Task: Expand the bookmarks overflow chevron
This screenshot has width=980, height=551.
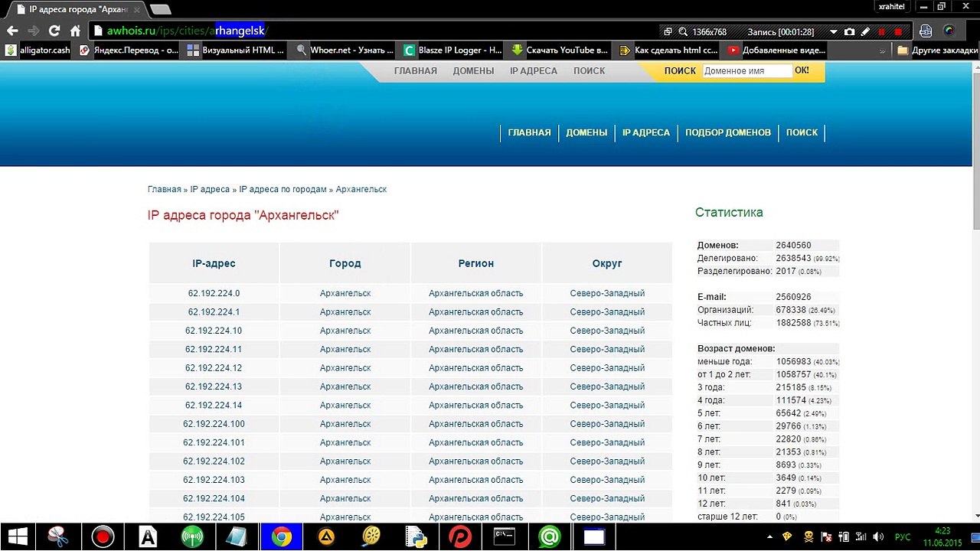Action: pyautogui.click(x=883, y=51)
